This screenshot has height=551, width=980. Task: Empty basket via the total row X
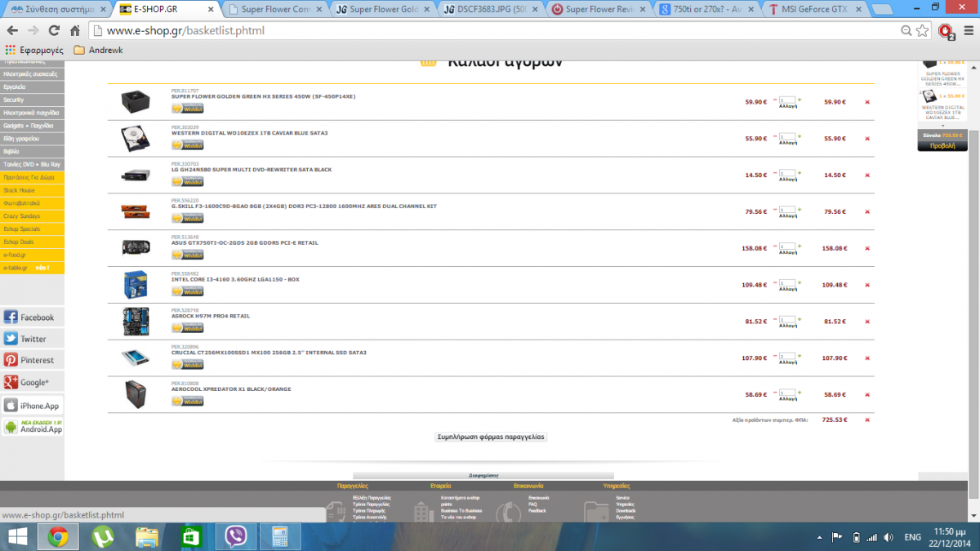tap(867, 420)
